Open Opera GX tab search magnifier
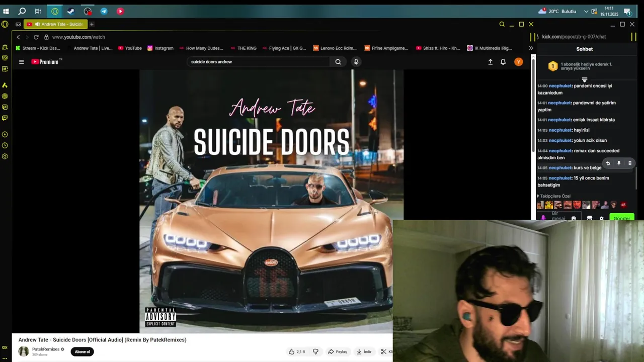644x362 pixels. 502,24
